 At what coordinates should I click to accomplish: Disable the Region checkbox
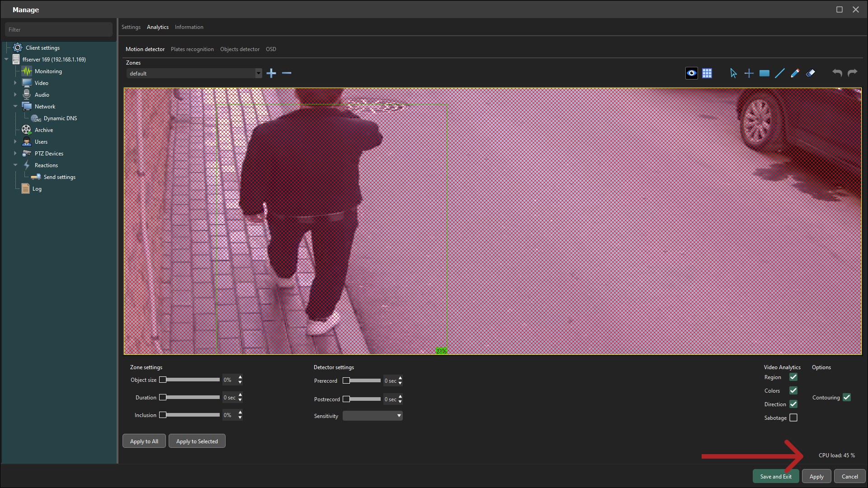(x=793, y=377)
